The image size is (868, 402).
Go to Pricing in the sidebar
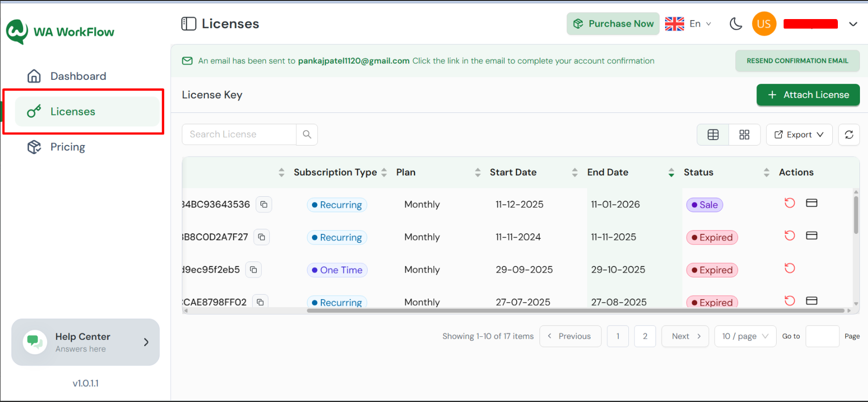[x=67, y=147]
